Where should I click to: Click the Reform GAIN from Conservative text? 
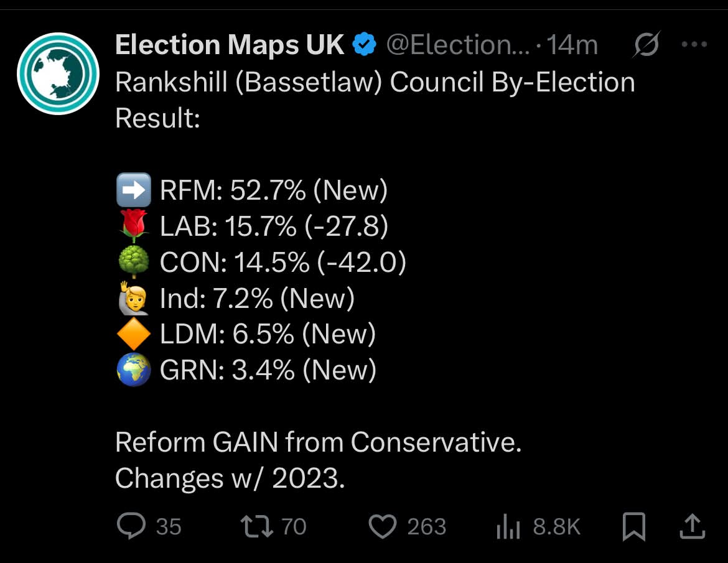(319, 442)
